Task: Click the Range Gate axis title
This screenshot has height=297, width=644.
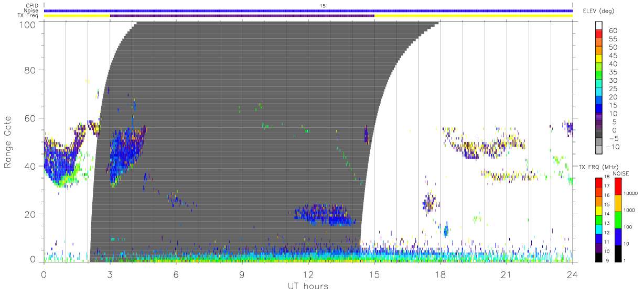Action: (8, 142)
